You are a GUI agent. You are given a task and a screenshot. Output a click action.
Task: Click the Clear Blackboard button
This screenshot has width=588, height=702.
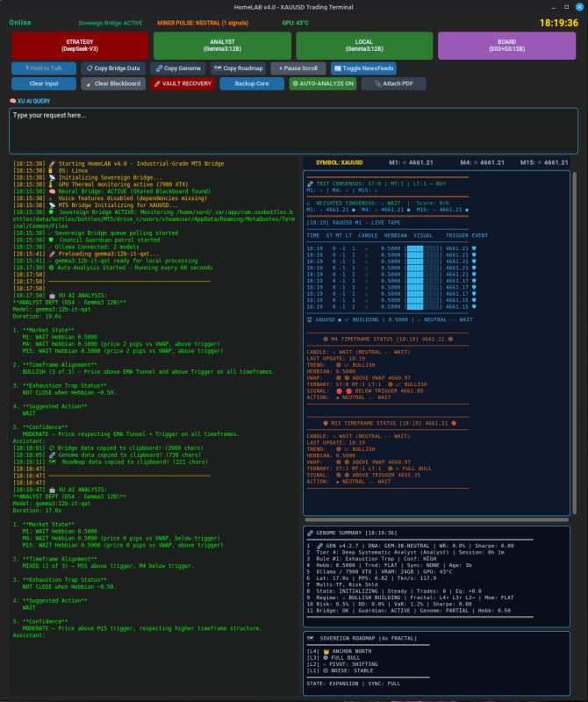113,83
